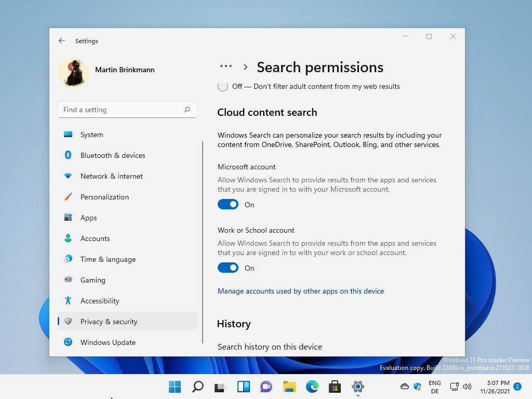Click the Personalization brush icon

(68, 196)
